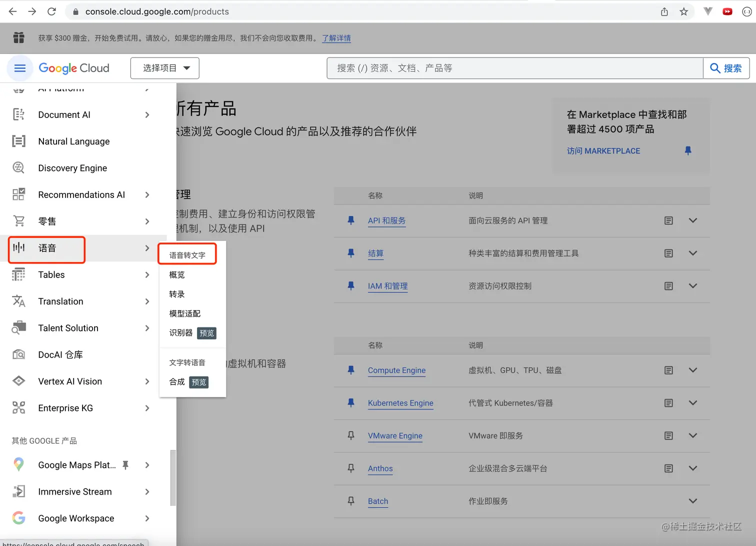Click the Discovery Engine icon

point(18,167)
